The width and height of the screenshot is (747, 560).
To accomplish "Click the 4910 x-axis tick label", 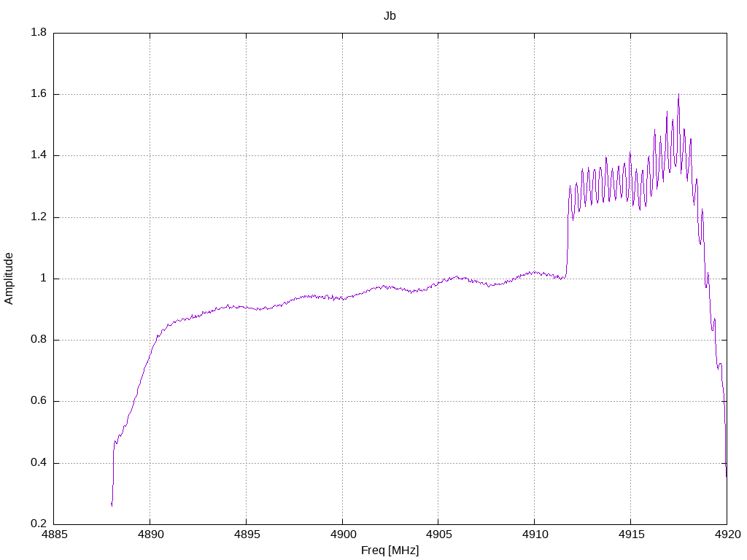I will click(535, 534).
